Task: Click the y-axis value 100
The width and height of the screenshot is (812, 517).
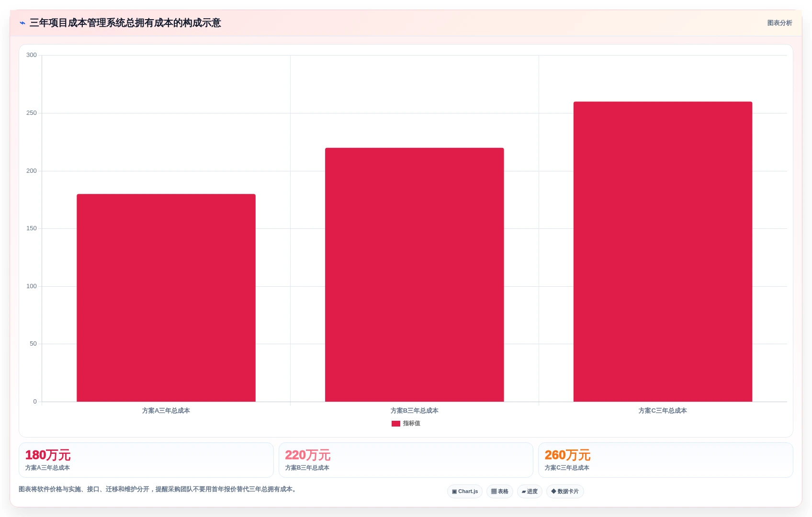Action: tap(32, 286)
